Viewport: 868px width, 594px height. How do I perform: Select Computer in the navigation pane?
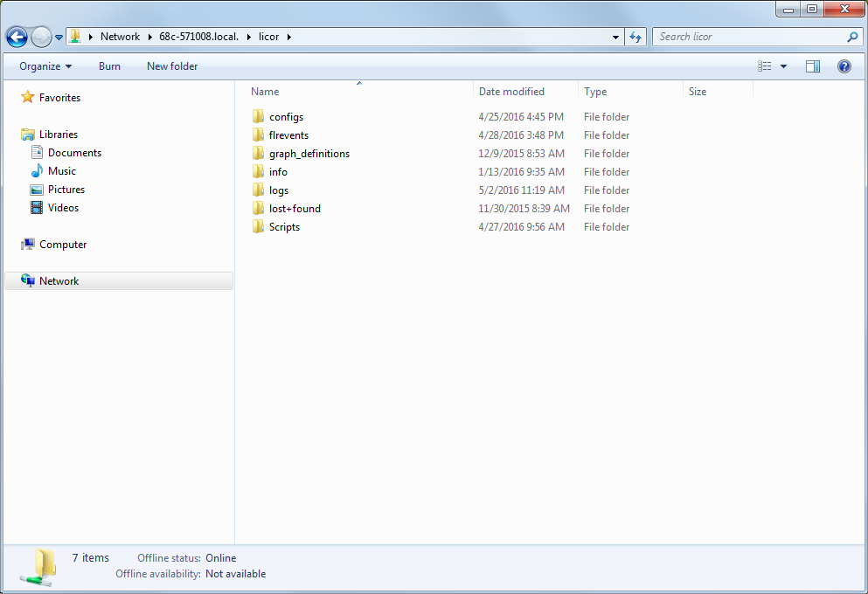(x=63, y=245)
